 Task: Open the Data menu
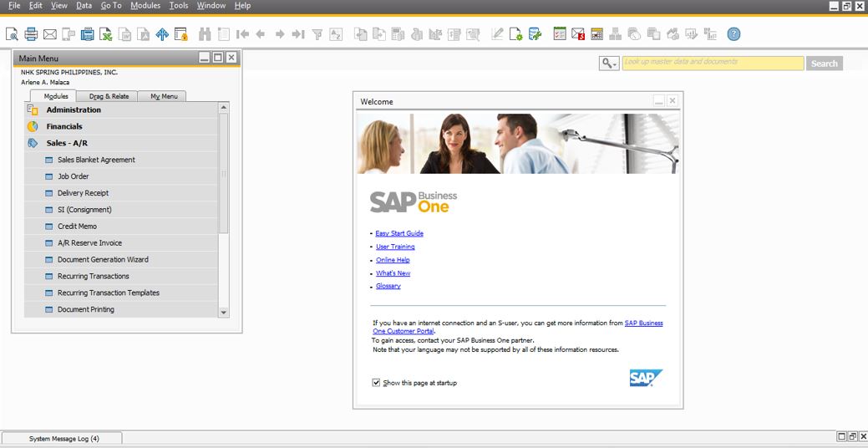[x=84, y=6]
